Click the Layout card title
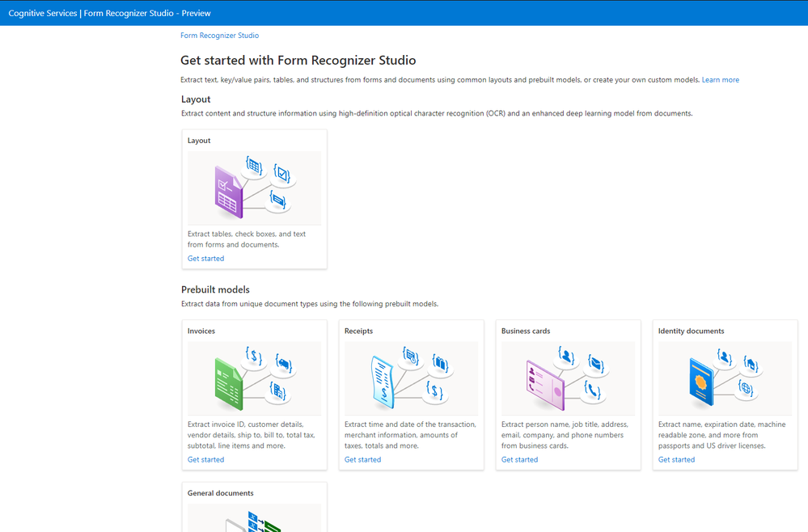Image resolution: width=808 pixels, height=532 pixels. pyautogui.click(x=199, y=141)
